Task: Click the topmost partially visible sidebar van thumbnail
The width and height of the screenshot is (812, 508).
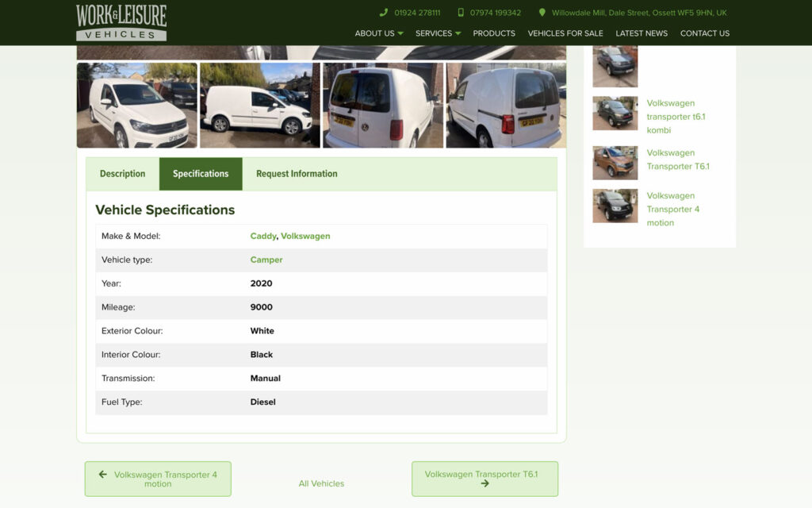Action: 615,67
